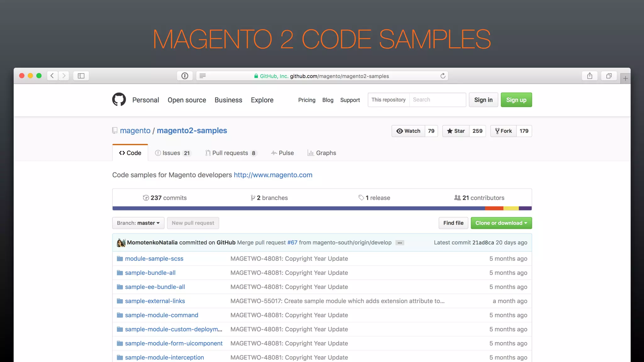The width and height of the screenshot is (644, 362).
Task: Click Safari's share icon
Action: point(590,76)
